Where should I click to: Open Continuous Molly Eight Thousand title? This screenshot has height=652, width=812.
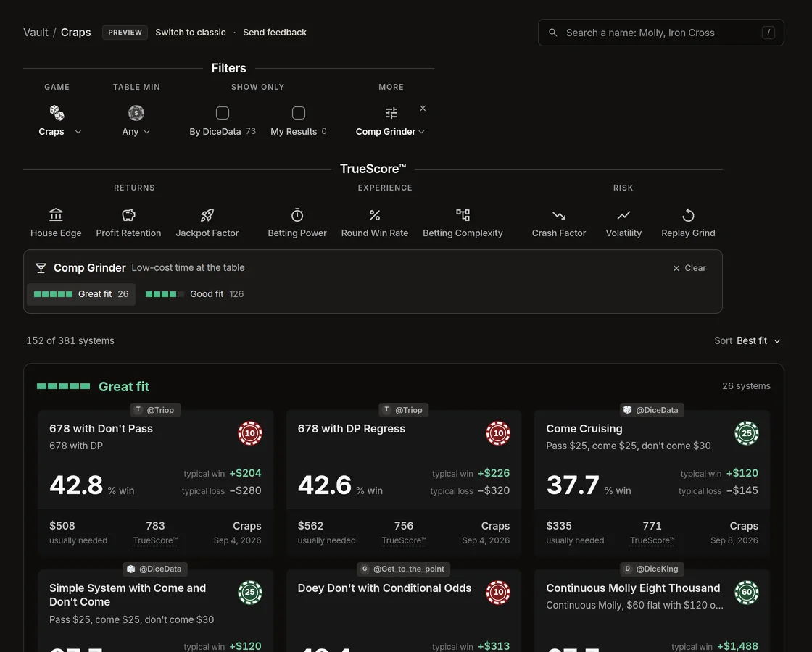coord(633,588)
